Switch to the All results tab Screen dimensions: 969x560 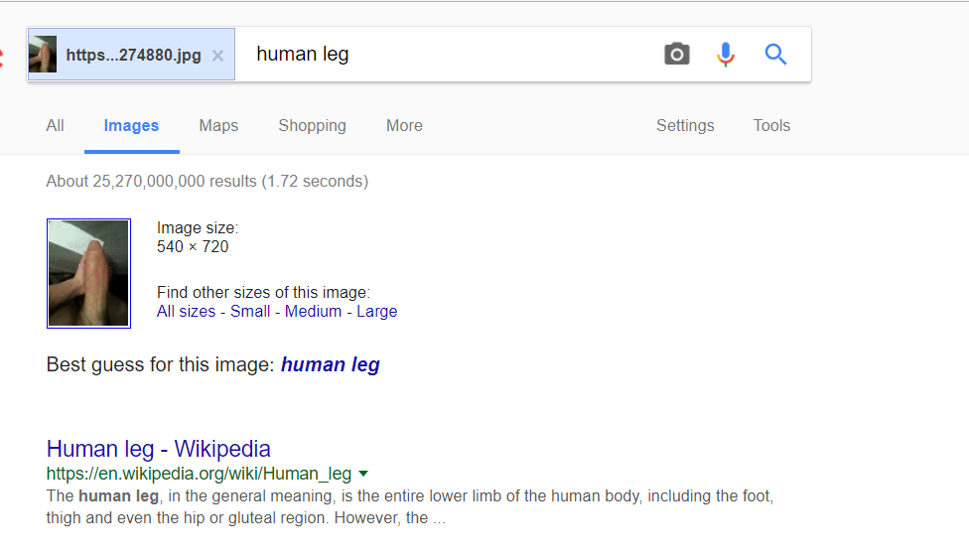pyautogui.click(x=55, y=126)
